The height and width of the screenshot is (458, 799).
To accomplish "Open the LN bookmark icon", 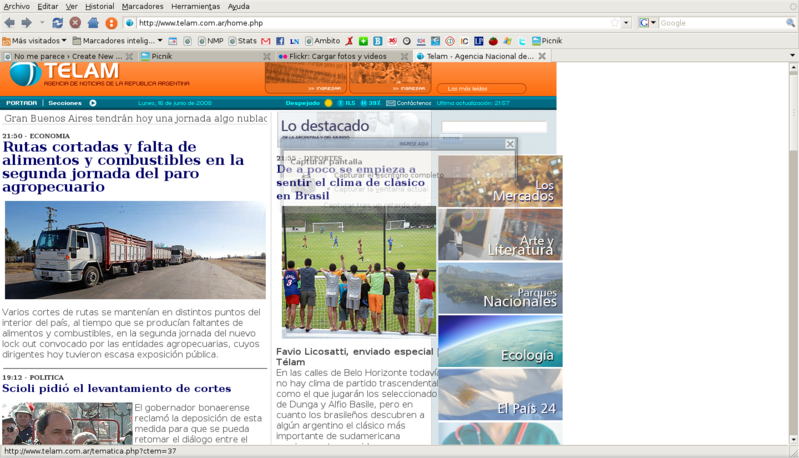I will (x=294, y=41).
